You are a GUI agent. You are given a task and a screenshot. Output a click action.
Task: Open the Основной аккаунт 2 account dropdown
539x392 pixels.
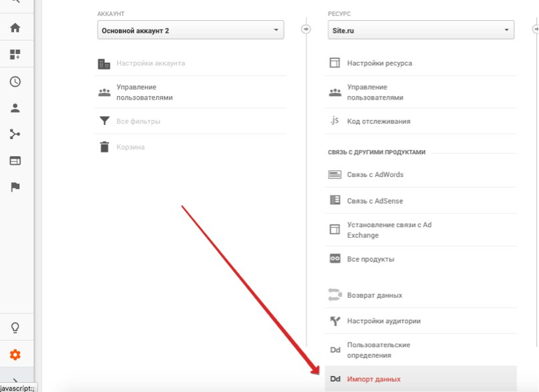[191, 30]
